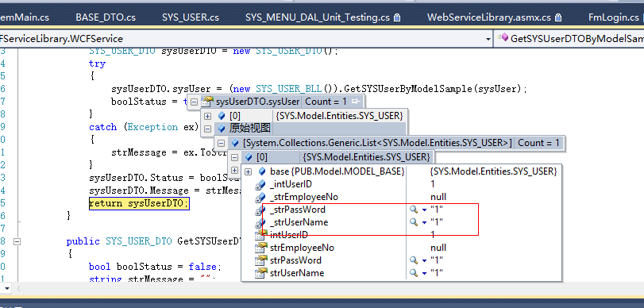Image resolution: width=644 pixels, height=308 pixels.
Task: Open the zoom level dropdown arrow at editor bottom
Action: coord(6,288)
